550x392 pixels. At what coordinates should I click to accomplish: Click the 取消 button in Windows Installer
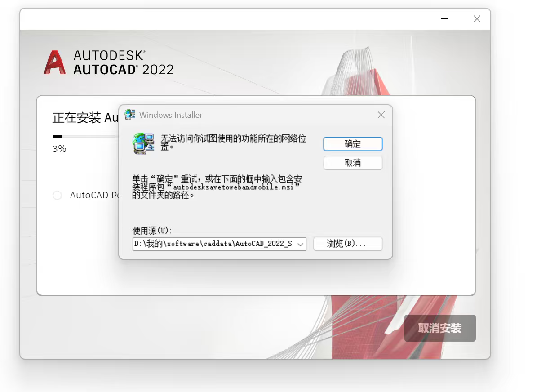pos(353,163)
